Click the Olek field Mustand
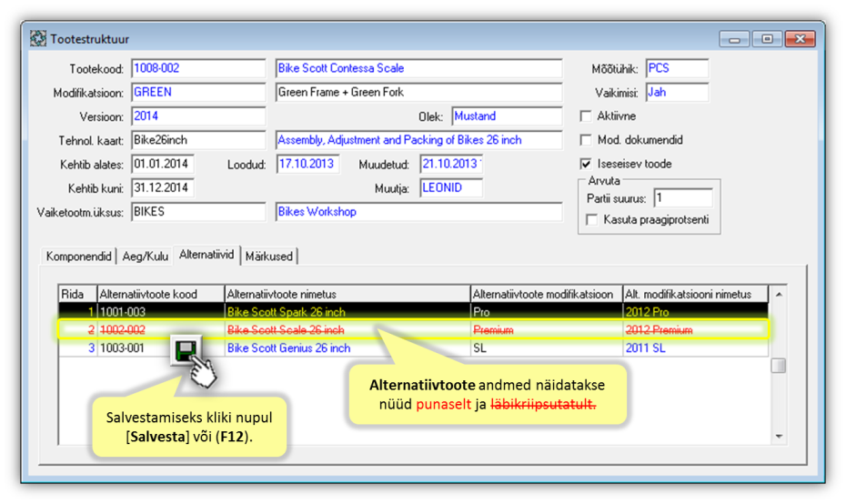This screenshot has height=504, width=846. point(507,116)
